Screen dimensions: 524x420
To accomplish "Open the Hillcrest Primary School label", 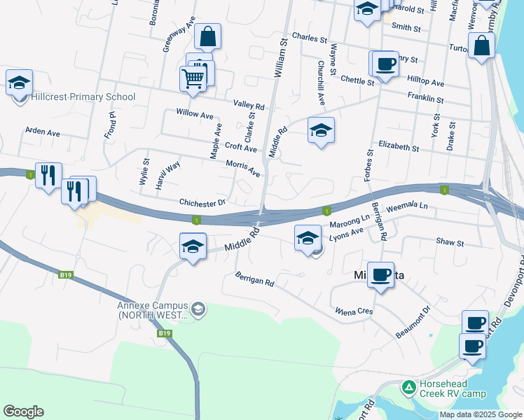I will click(83, 97).
